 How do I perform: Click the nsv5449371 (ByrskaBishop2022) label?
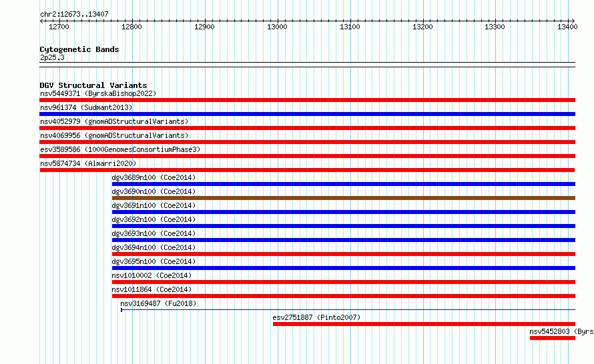click(98, 93)
